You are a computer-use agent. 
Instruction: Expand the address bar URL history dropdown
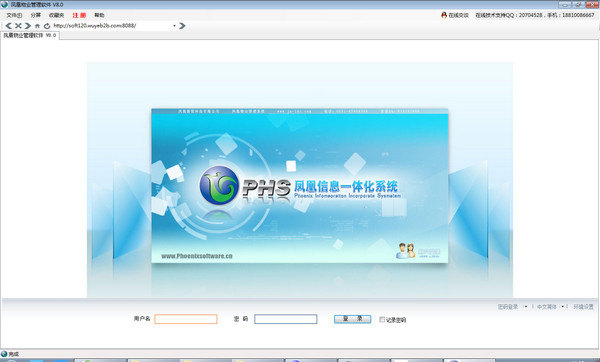tap(174, 26)
